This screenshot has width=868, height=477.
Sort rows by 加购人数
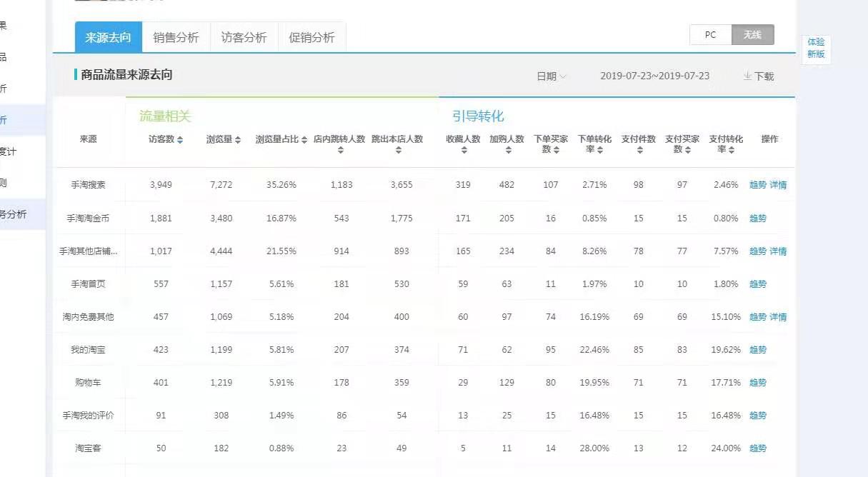pyautogui.click(x=507, y=151)
